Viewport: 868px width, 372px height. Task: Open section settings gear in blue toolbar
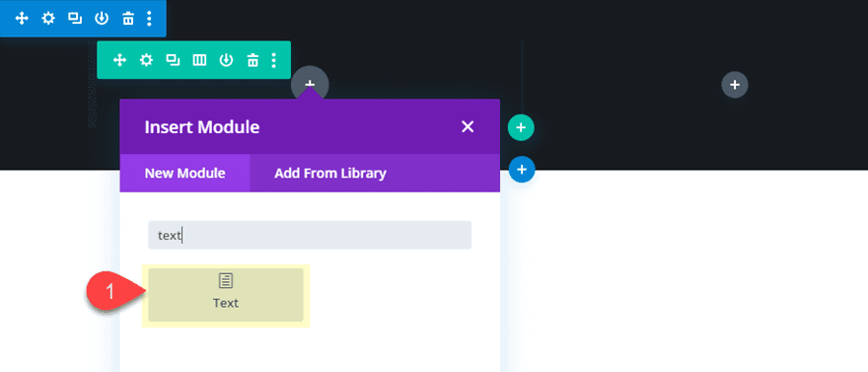pyautogui.click(x=48, y=19)
